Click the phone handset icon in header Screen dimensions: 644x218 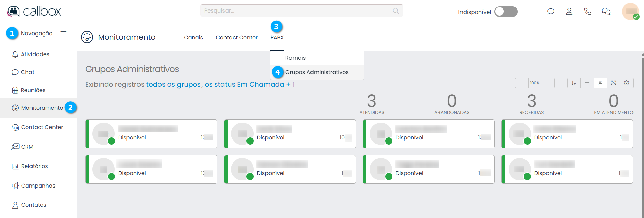click(x=588, y=12)
